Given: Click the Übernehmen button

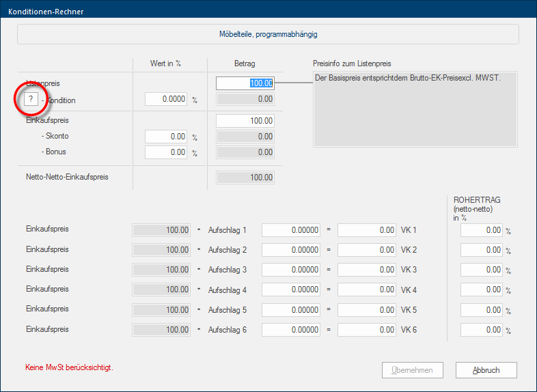Looking at the screenshot, I should pyautogui.click(x=412, y=370).
